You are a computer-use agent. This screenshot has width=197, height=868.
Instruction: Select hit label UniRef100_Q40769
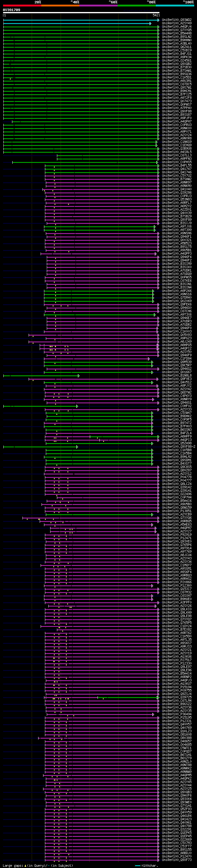point(177,729)
